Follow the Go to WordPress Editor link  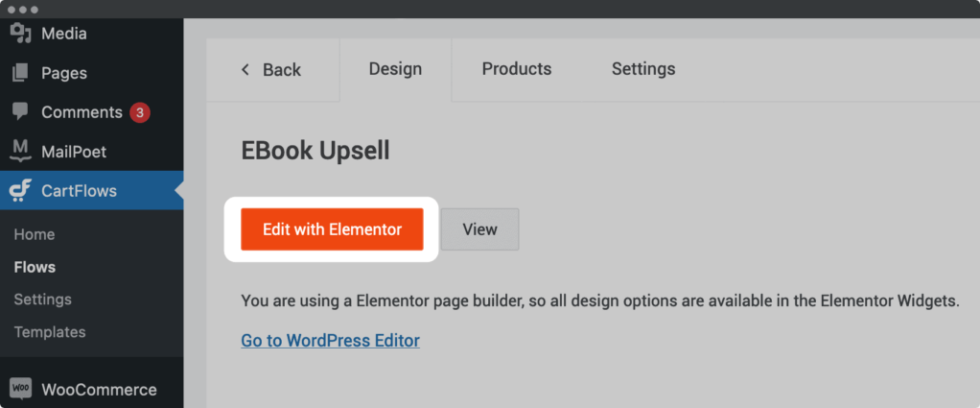click(x=330, y=340)
